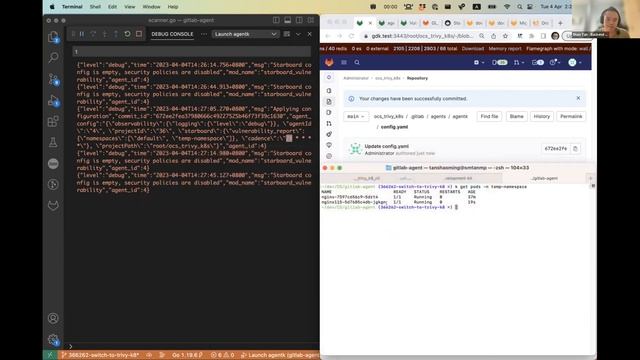The height and width of the screenshot is (360, 640).
Task: Open the Extensions view in VS Code
Action: [x=53, y=121]
